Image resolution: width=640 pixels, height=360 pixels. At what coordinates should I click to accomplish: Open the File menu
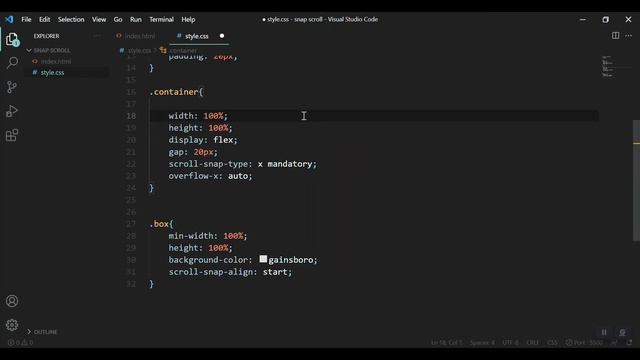(x=26, y=19)
